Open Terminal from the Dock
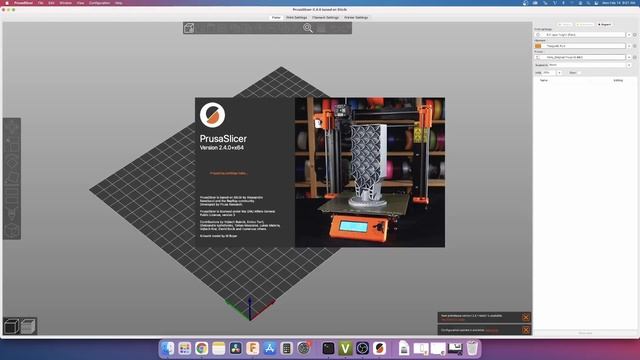 (328, 348)
